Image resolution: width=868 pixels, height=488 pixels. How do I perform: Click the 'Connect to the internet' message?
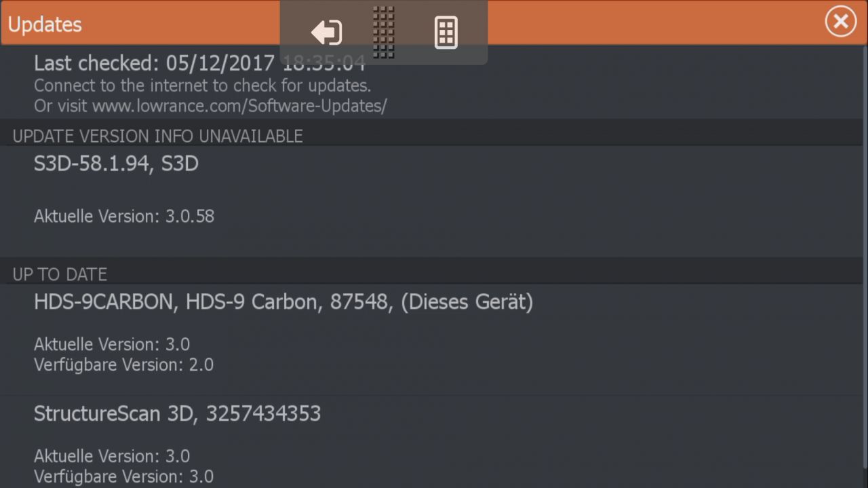(202, 86)
